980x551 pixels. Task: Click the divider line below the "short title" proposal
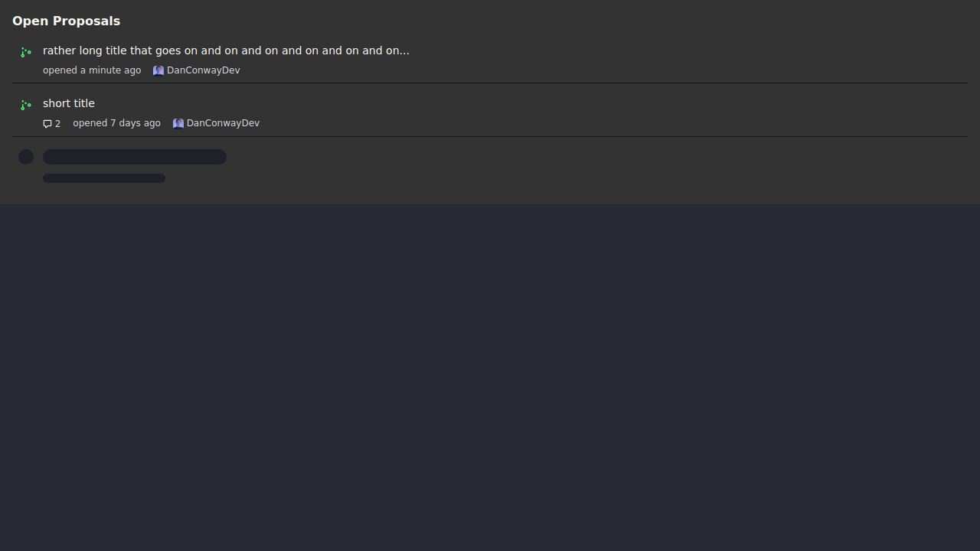pyautogui.click(x=490, y=136)
